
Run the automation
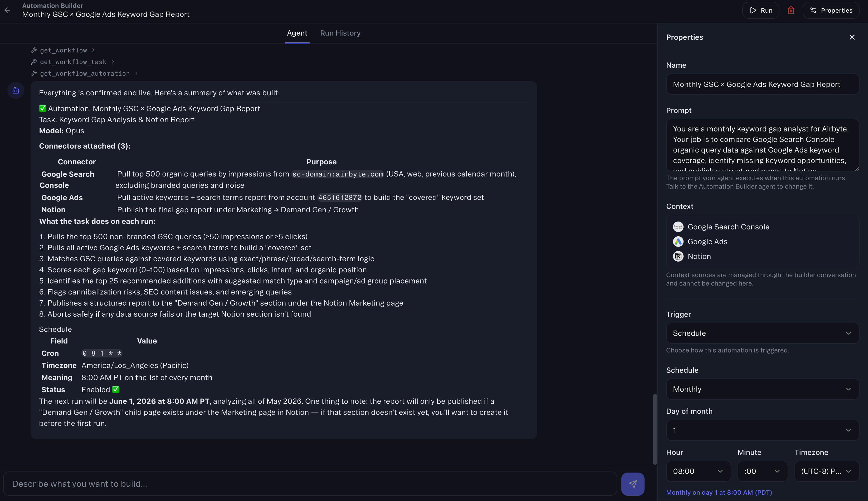tap(760, 10)
